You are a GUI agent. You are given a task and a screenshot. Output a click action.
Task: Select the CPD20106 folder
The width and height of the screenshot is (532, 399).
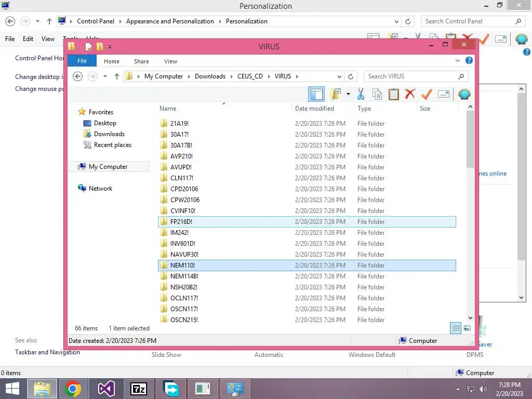tap(307, 189)
